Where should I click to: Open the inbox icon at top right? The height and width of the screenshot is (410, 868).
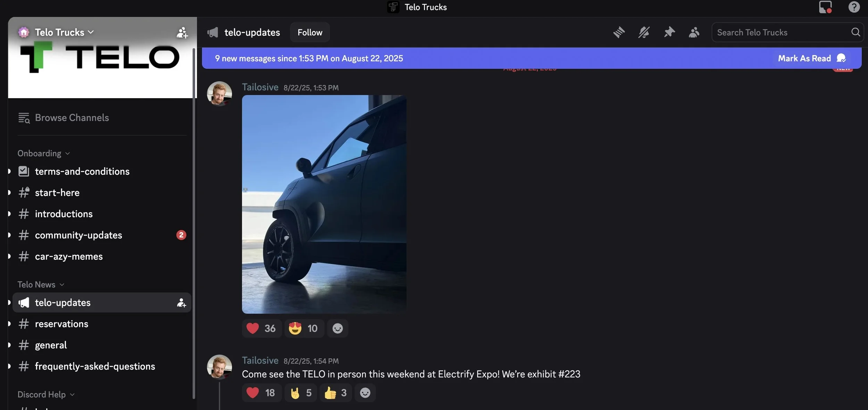825,7
